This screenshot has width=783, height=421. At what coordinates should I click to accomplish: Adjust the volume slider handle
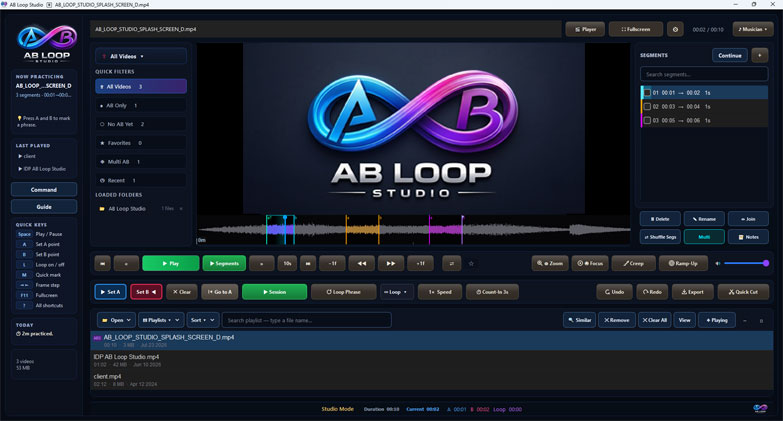(766, 263)
